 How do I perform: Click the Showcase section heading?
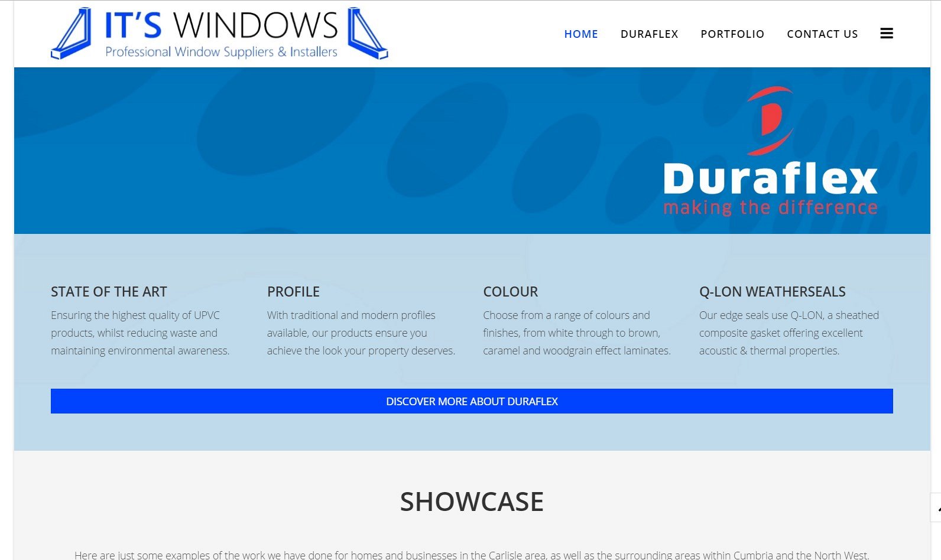(x=471, y=502)
